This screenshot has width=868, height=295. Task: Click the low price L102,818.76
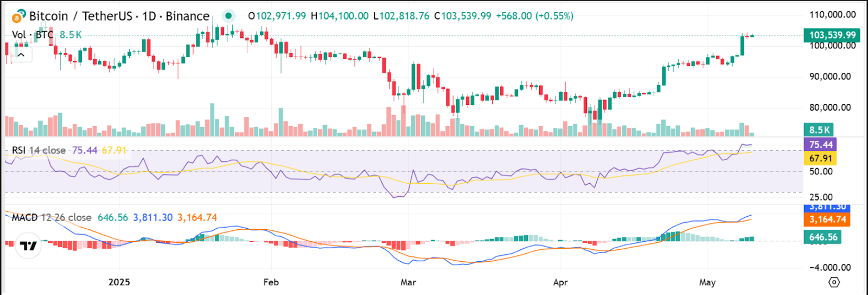[401, 16]
